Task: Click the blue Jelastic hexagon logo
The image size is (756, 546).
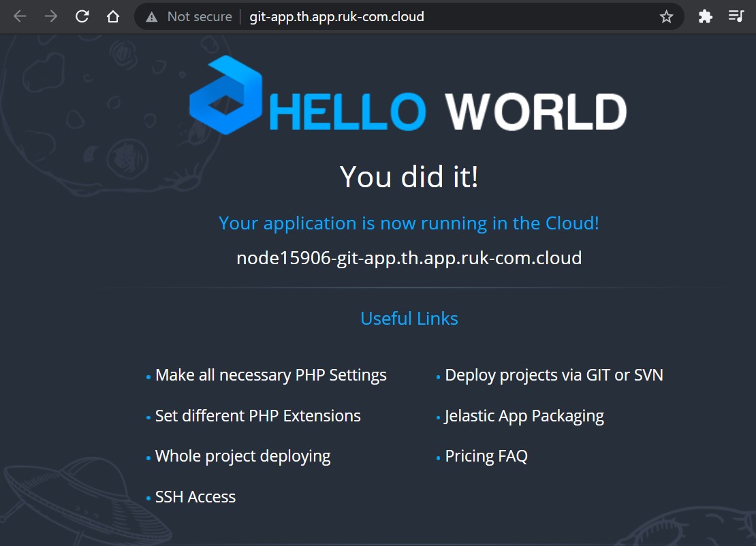Action: pos(225,95)
